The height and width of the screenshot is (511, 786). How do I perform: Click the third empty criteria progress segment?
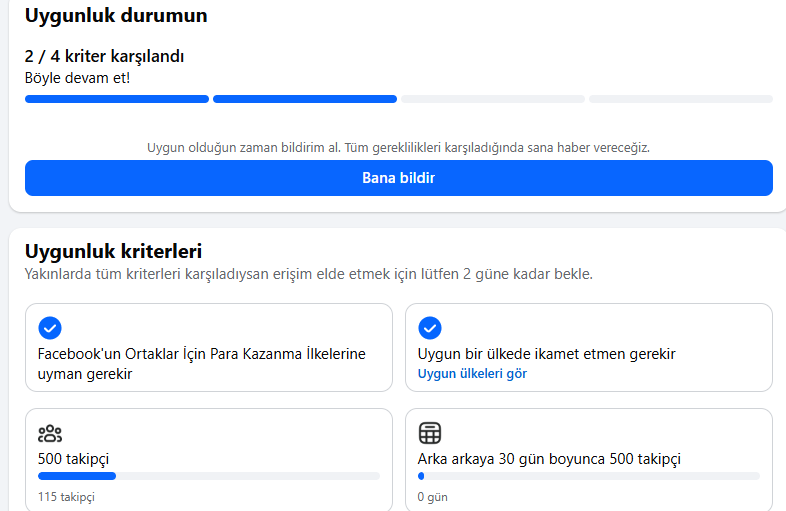(x=493, y=99)
